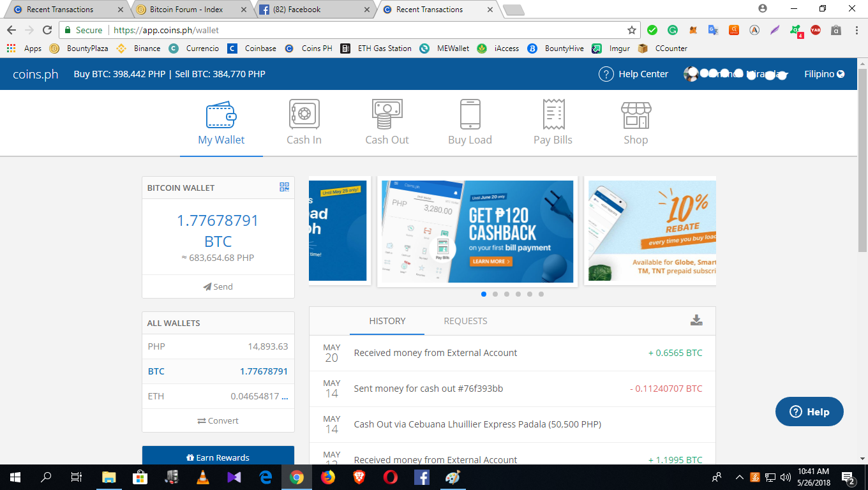Open May 20 received money transaction
Viewport: 868px width, 490px height.
pyautogui.click(x=513, y=353)
